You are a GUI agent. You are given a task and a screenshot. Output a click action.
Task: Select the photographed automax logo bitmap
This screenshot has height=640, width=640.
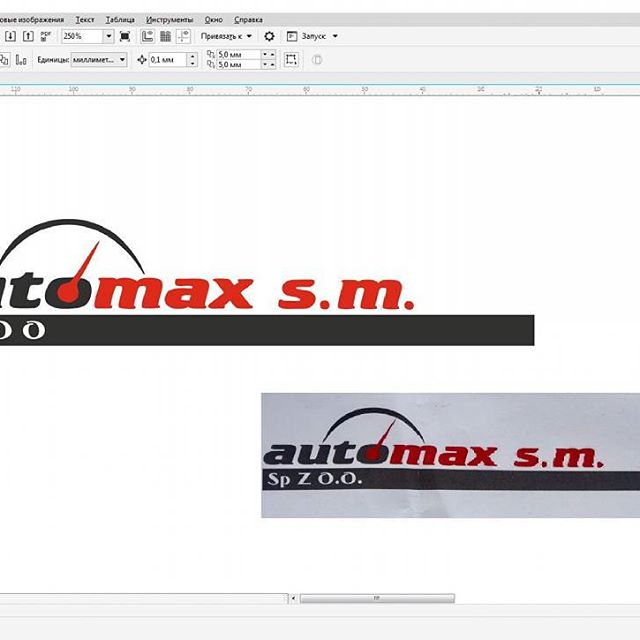pos(451,455)
